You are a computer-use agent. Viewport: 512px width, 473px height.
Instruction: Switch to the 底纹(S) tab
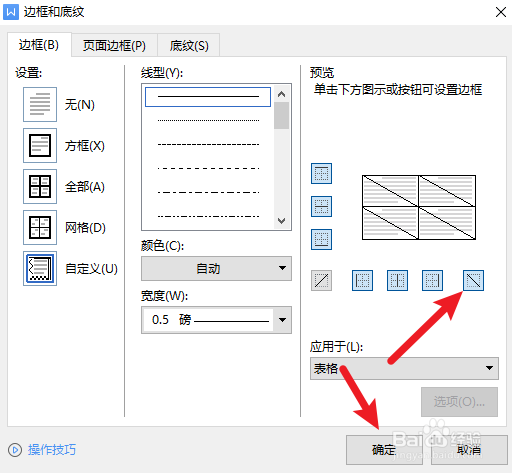[189, 45]
